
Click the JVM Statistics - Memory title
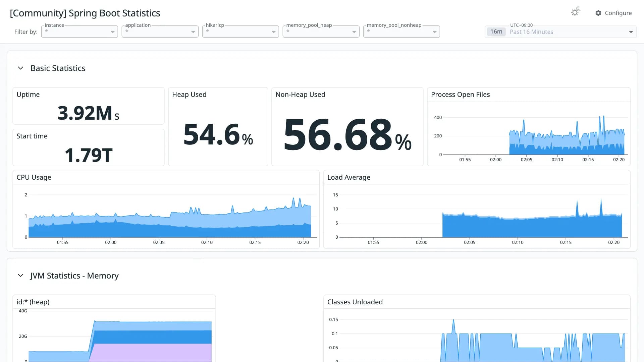[x=74, y=276]
